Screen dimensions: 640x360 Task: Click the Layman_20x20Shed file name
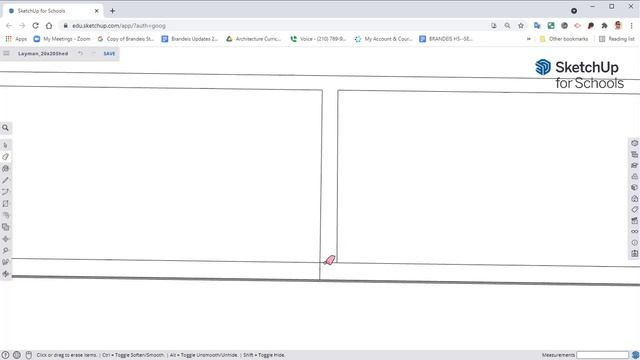43,53
